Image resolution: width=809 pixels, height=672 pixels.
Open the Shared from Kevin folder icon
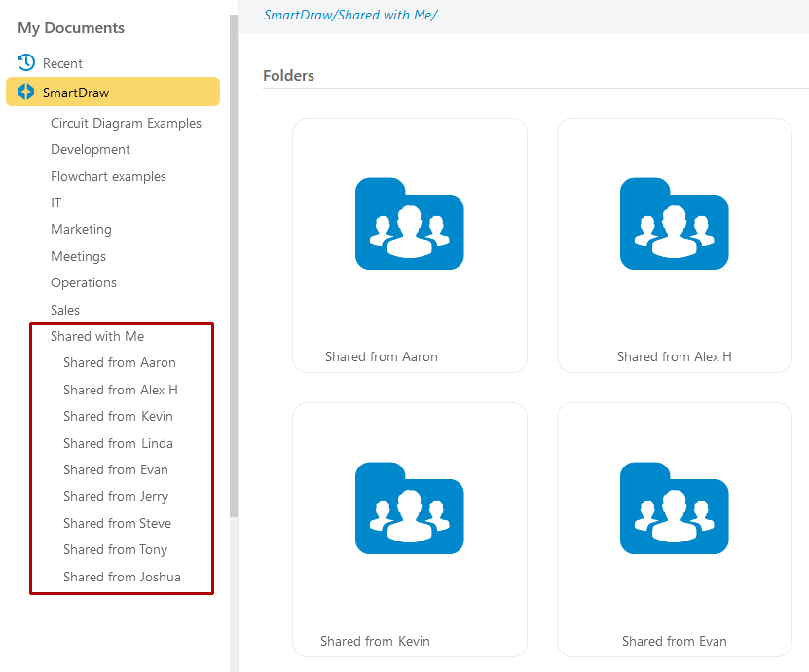coord(409,507)
